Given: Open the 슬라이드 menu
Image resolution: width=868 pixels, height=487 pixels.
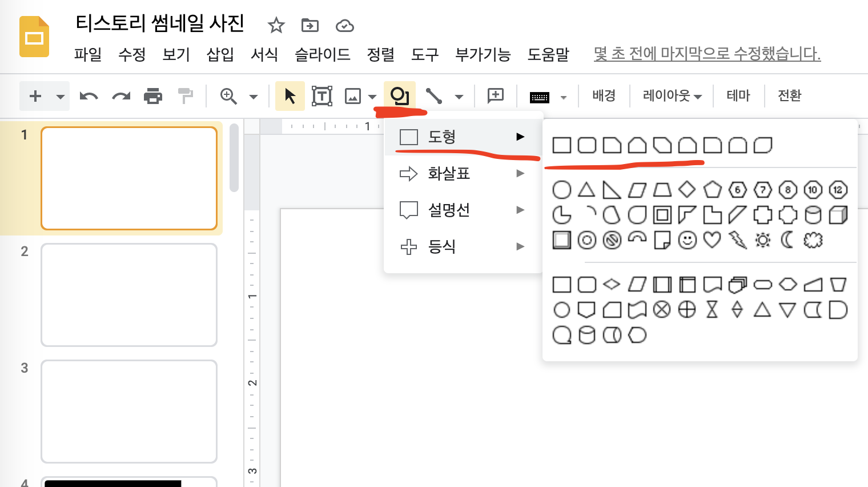Looking at the screenshot, I should pos(323,54).
